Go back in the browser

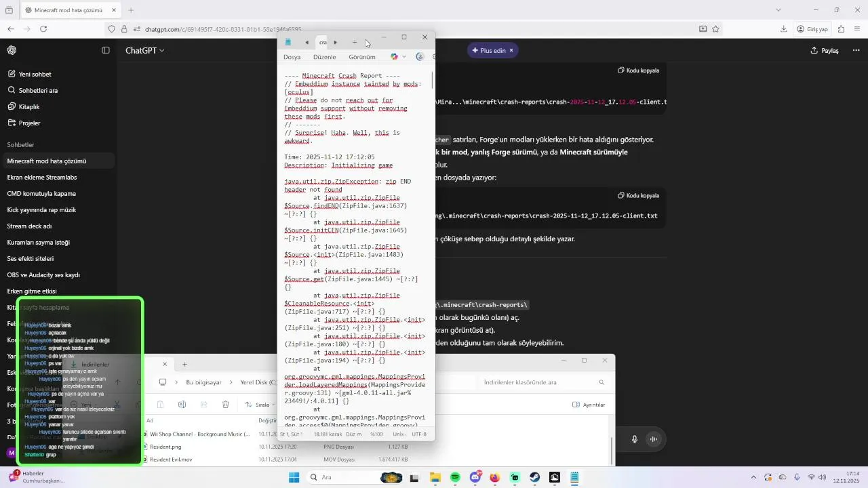pyautogui.click(x=11, y=29)
